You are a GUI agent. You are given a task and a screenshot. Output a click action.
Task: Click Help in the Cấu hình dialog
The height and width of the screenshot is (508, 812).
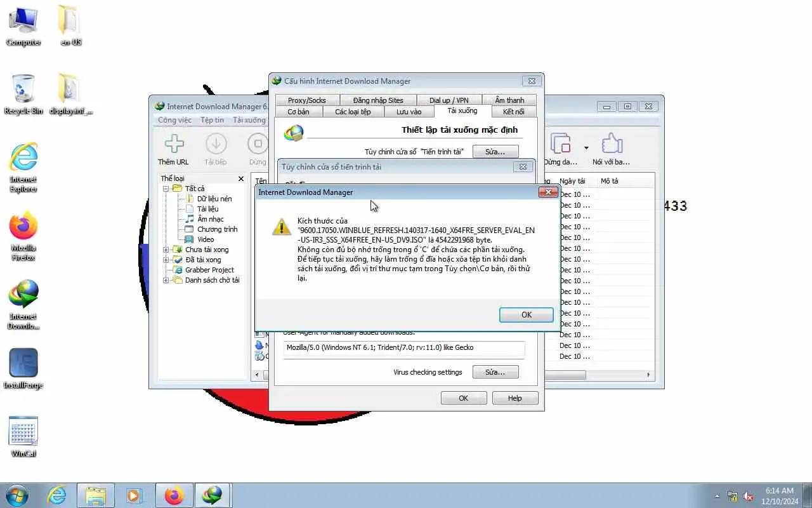(x=515, y=398)
